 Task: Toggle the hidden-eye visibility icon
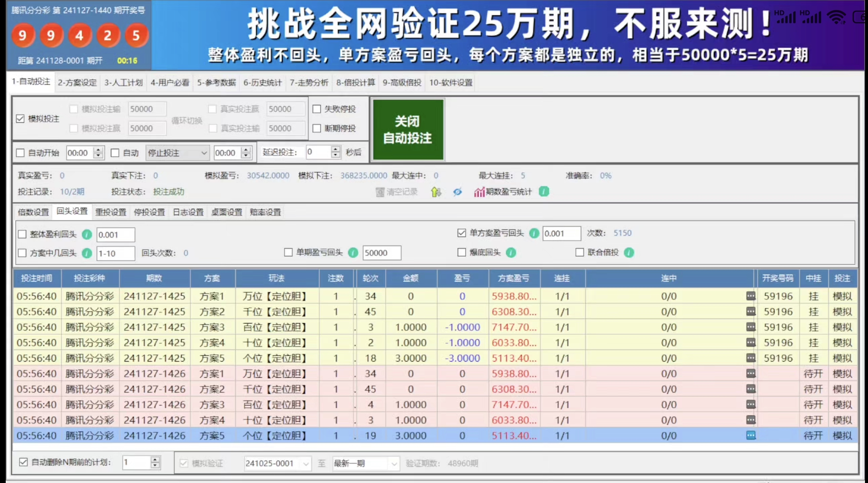[457, 192]
